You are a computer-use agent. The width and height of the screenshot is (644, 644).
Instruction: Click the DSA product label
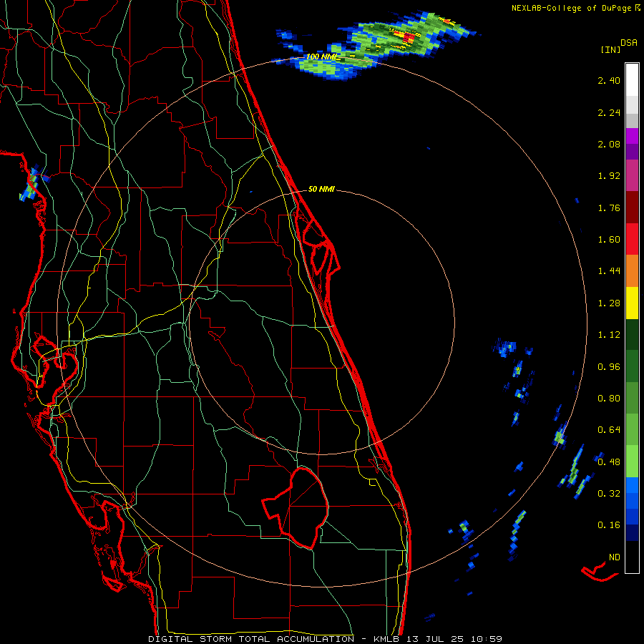[629, 43]
